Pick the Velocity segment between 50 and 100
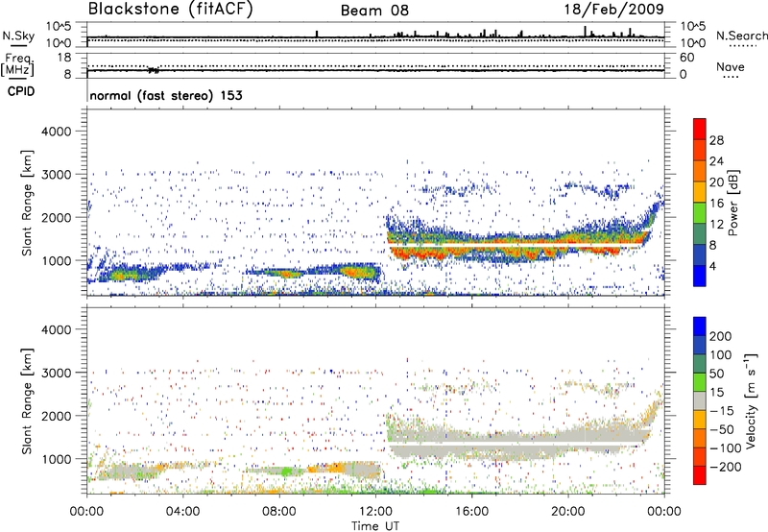The height and width of the screenshot is (532, 768). coord(700,364)
